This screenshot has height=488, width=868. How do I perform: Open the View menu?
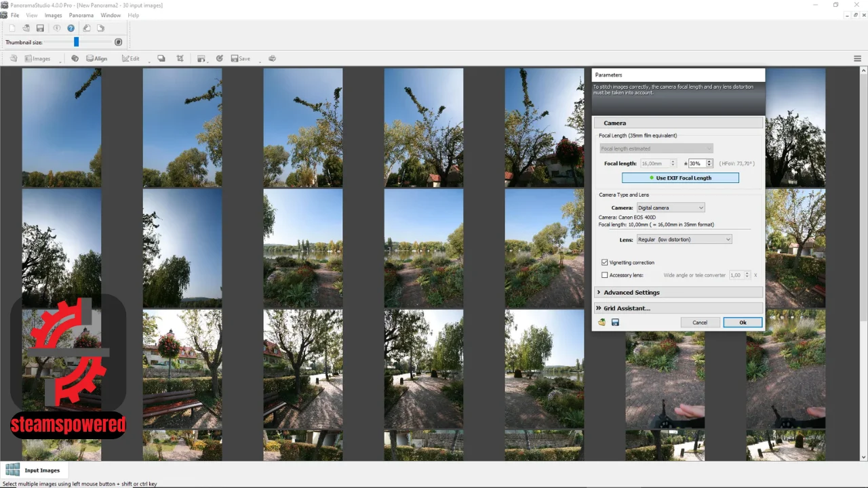(x=32, y=15)
